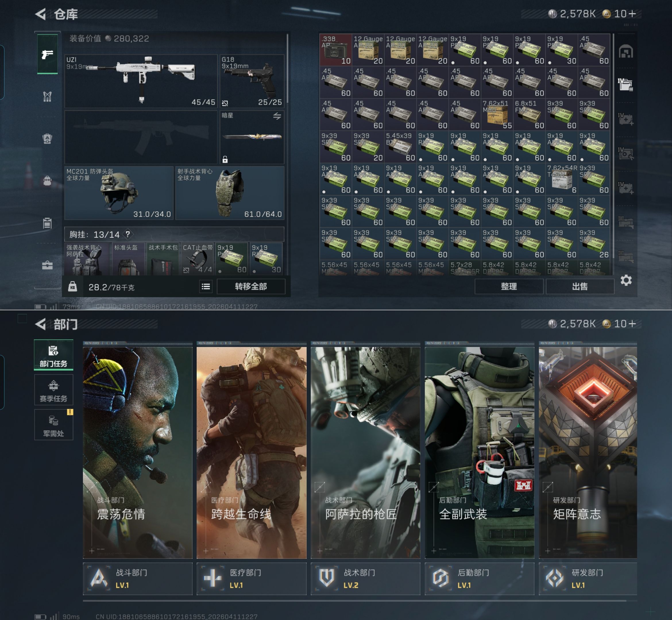Viewport: 672px width, 620px height.
Task: Click the 整理 organize button
Action: pos(509,286)
